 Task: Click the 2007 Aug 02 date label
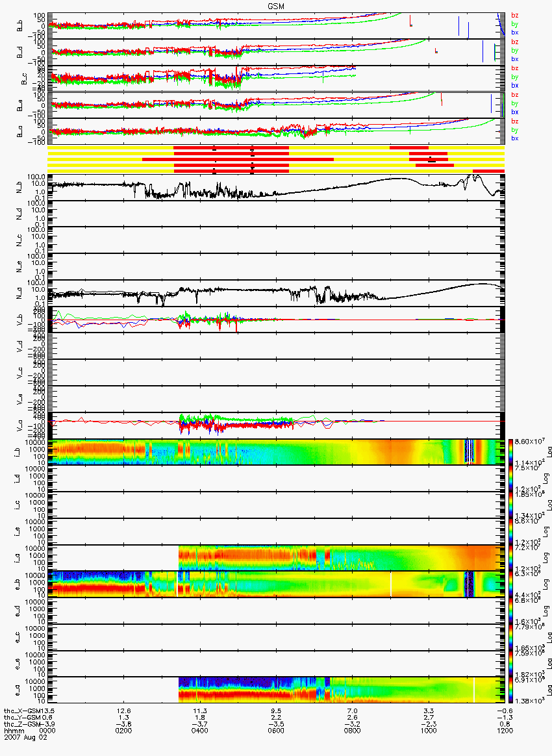[x=25, y=738]
